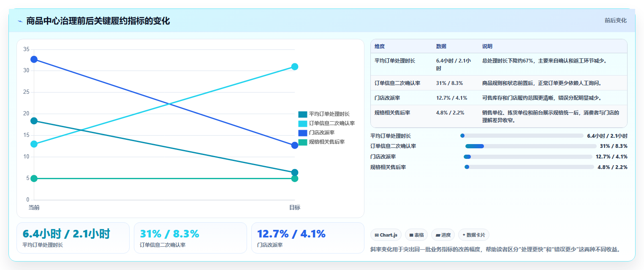The width and height of the screenshot is (644, 270).
Task: Click the Chart.js tag chip
Action: pyautogui.click(x=386, y=235)
